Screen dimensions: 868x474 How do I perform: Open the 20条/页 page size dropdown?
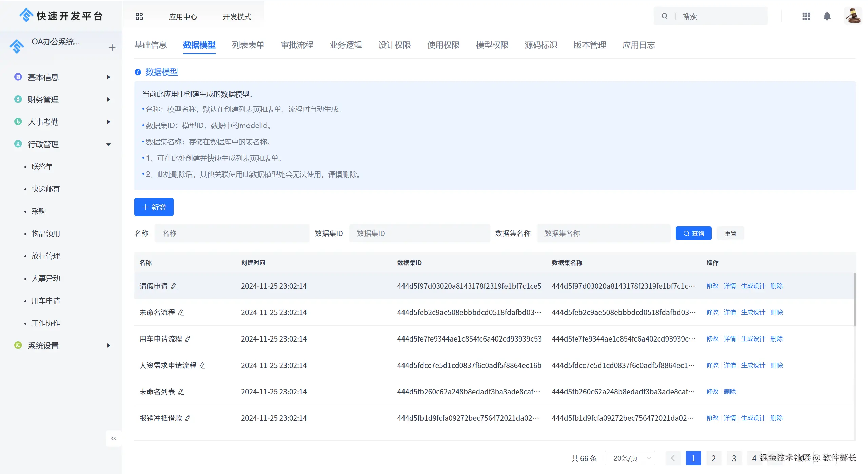(630, 458)
